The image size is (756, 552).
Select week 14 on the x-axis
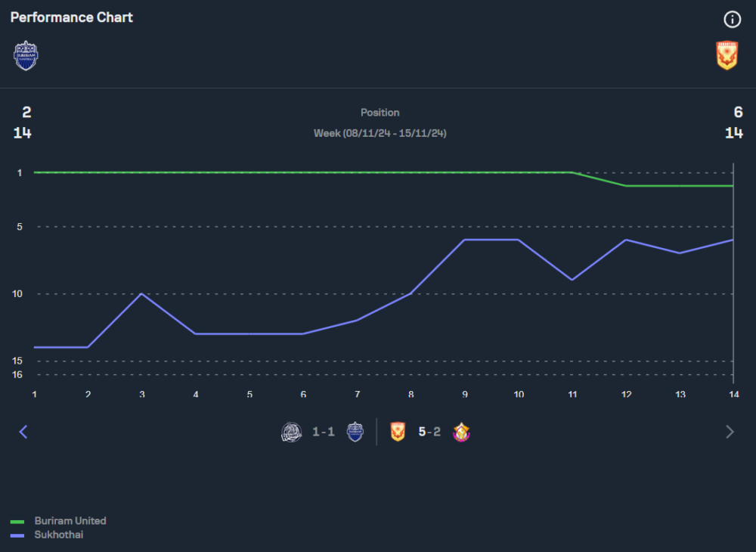click(733, 394)
